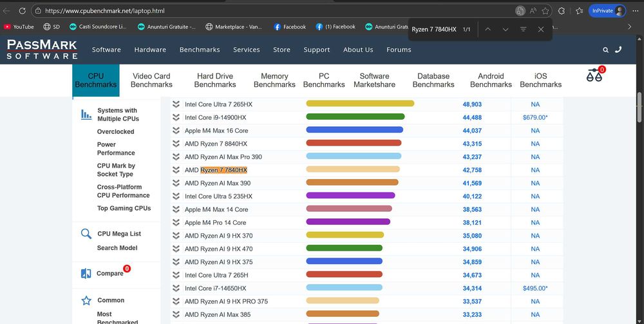644x324 pixels.
Task: Click the browser address bar URL
Action: pos(105,11)
